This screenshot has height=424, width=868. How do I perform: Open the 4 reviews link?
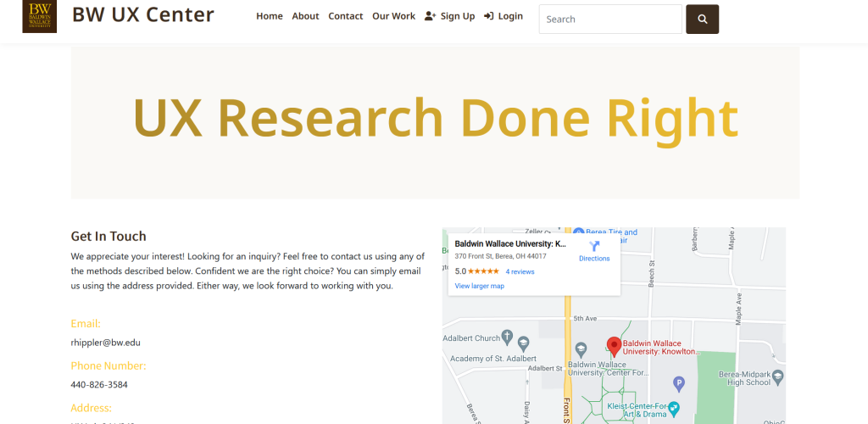520,271
